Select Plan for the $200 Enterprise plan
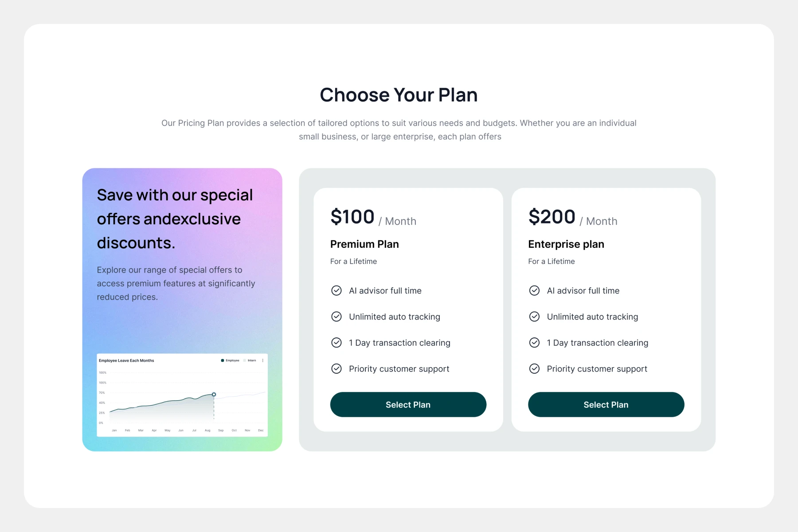This screenshot has height=532, width=798. point(606,404)
